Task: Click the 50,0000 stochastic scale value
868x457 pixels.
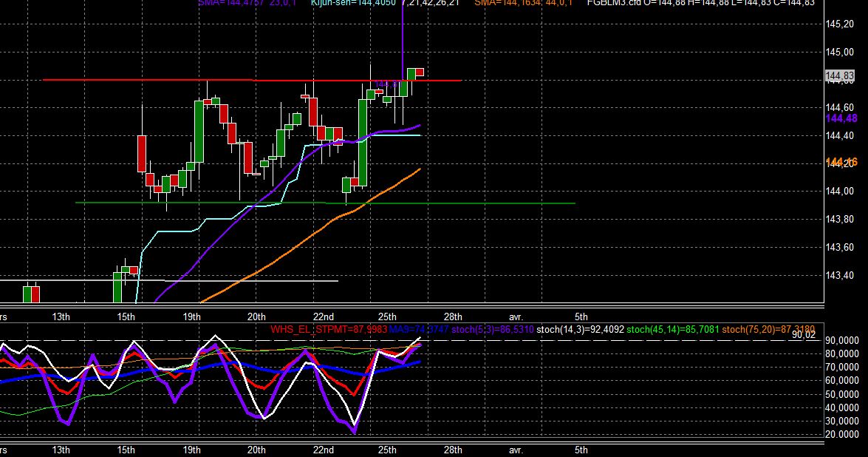Action: click(x=842, y=394)
